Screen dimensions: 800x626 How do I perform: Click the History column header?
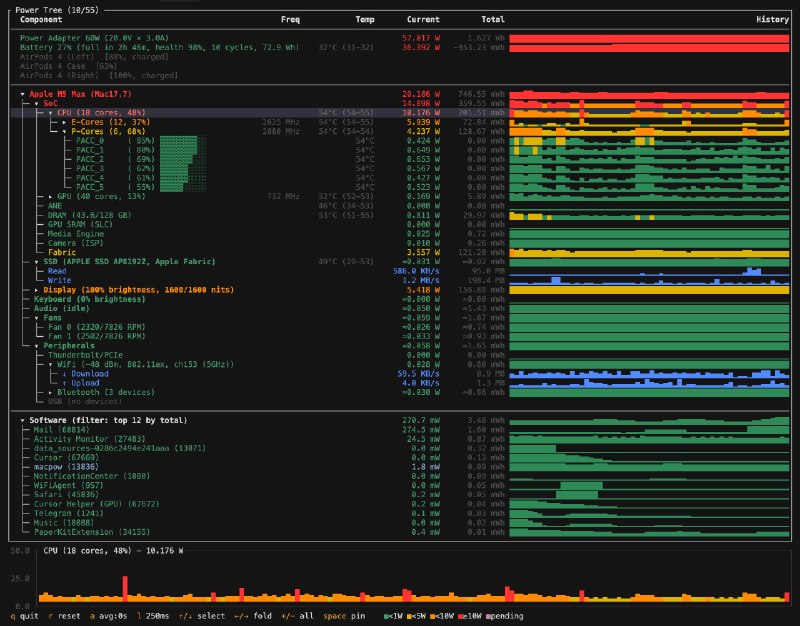click(772, 19)
